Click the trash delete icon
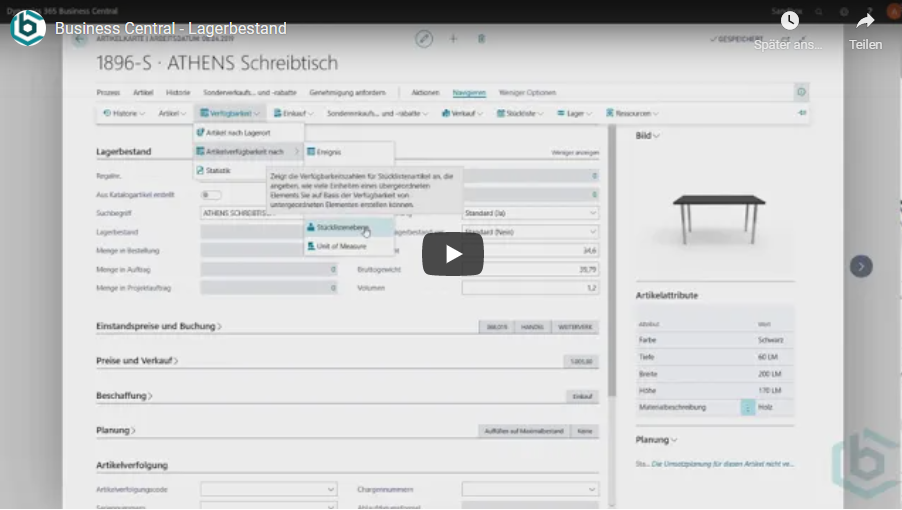 (481, 38)
